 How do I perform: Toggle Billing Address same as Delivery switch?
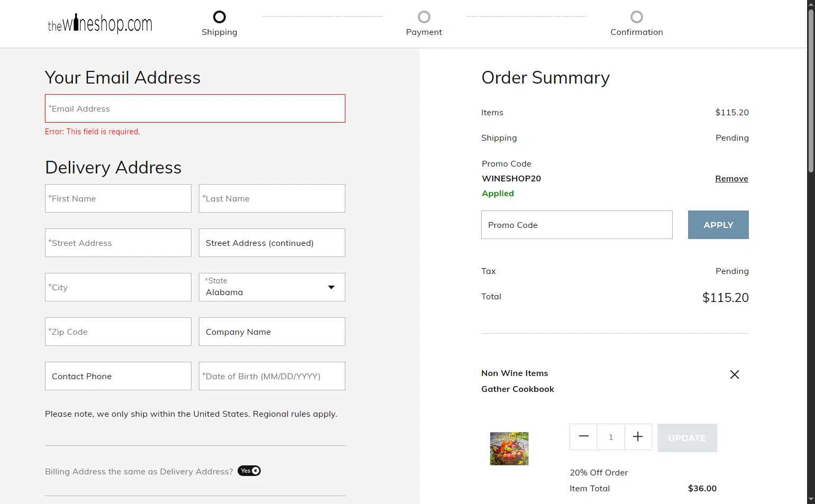pos(249,471)
